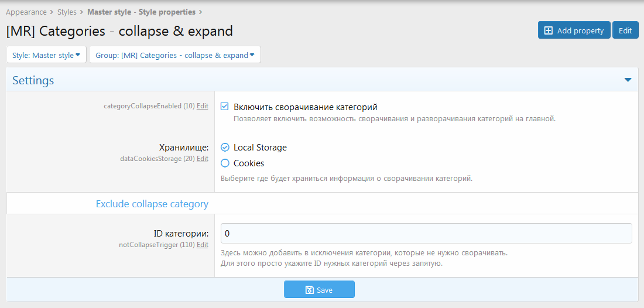Viewport: 644px width, 308px height.
Task: Click the Settings section heading
Action: click(33, 80)
